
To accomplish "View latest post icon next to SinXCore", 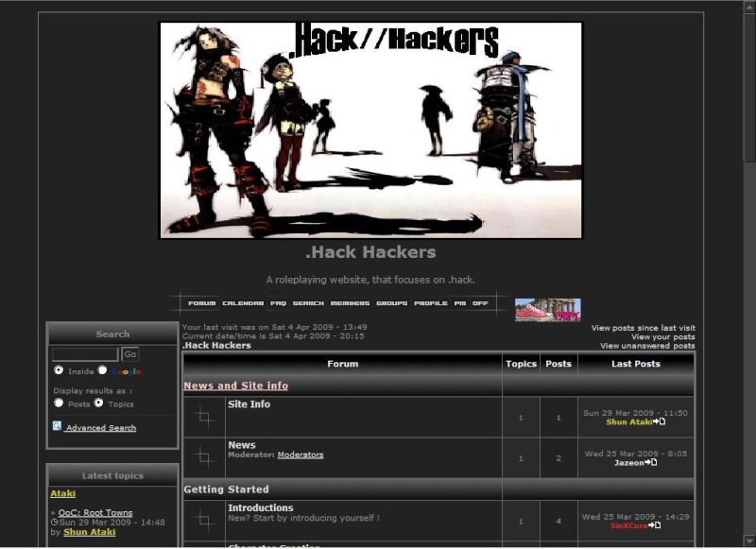I will (x=655, y=524).
